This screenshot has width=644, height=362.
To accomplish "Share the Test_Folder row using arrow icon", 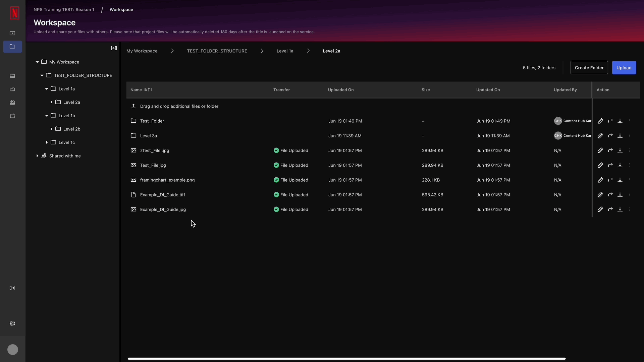I will 610,121.
